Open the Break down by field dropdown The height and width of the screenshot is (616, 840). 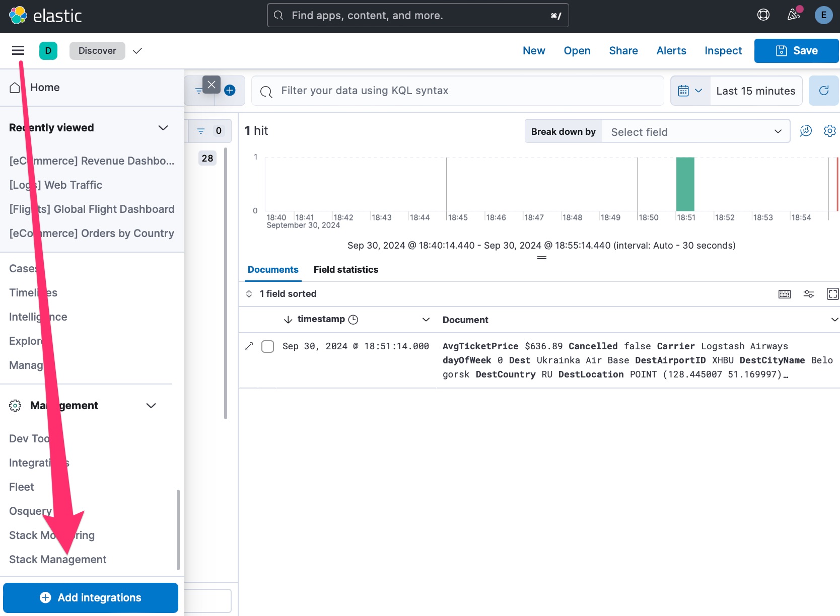[x=695, y=132]
